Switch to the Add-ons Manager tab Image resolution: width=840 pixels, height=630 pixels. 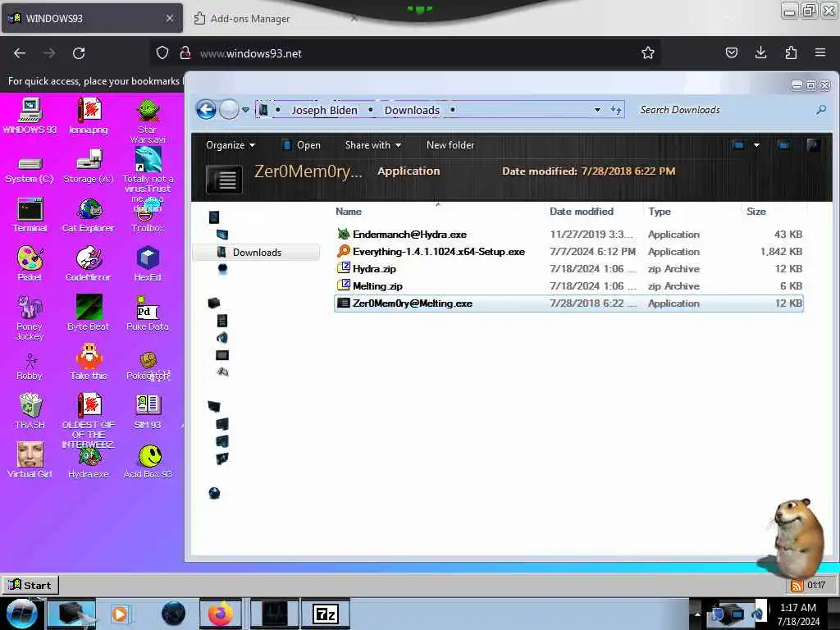(249, 19)
